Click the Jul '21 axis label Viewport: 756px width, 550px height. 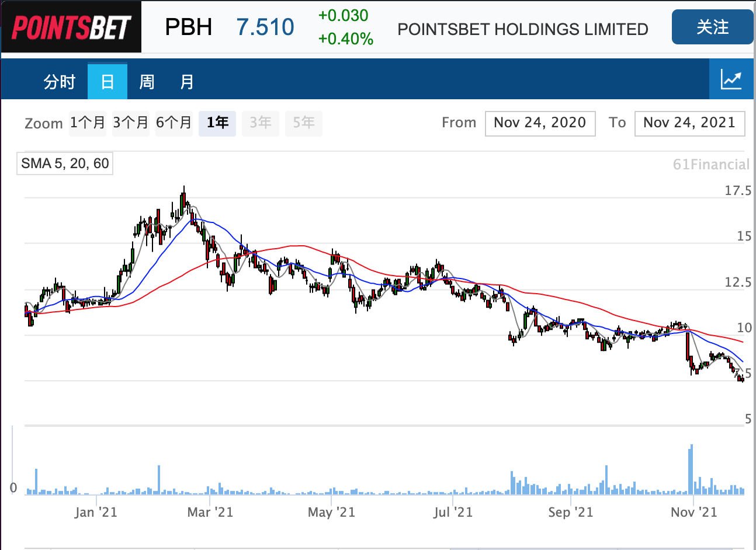pyautogui.click(x=453, y=512)
